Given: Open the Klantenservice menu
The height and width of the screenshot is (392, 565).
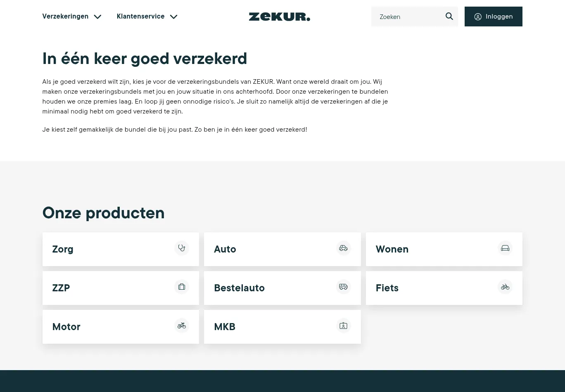Looking at the screenshot, I should pos(140,17).
